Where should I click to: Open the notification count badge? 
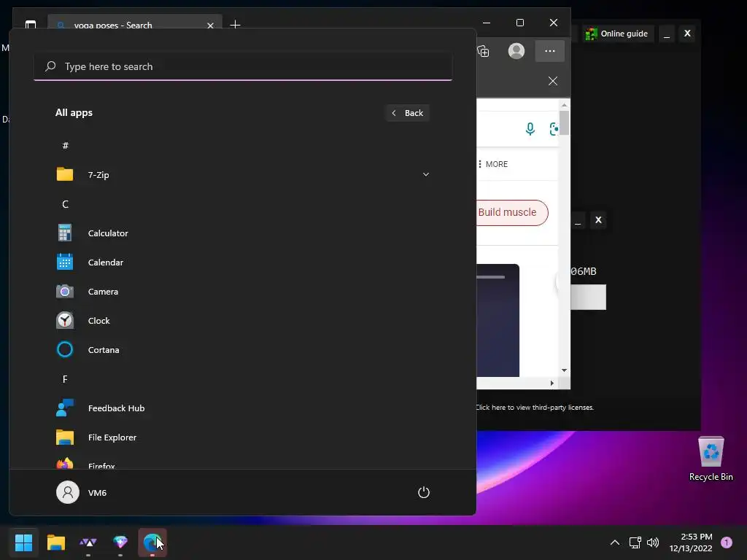click(727, 542)
